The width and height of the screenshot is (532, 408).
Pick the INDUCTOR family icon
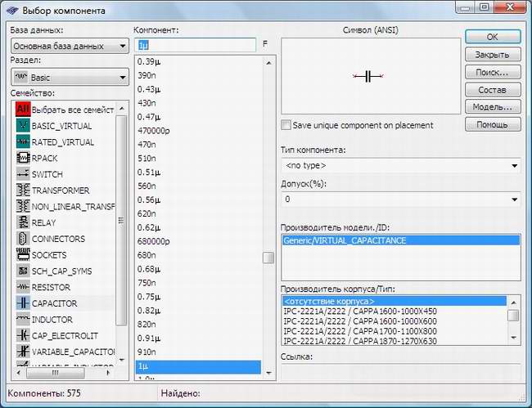(x=23, y=319)
